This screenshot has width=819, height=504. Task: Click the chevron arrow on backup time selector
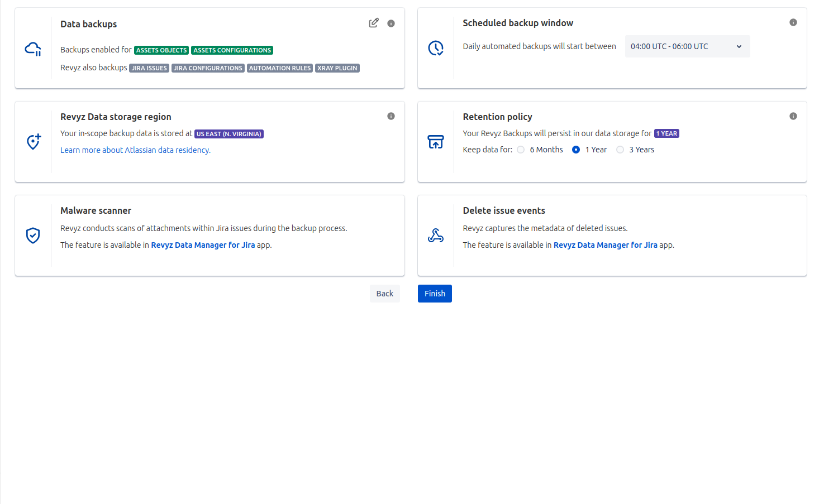click(739, 46)
